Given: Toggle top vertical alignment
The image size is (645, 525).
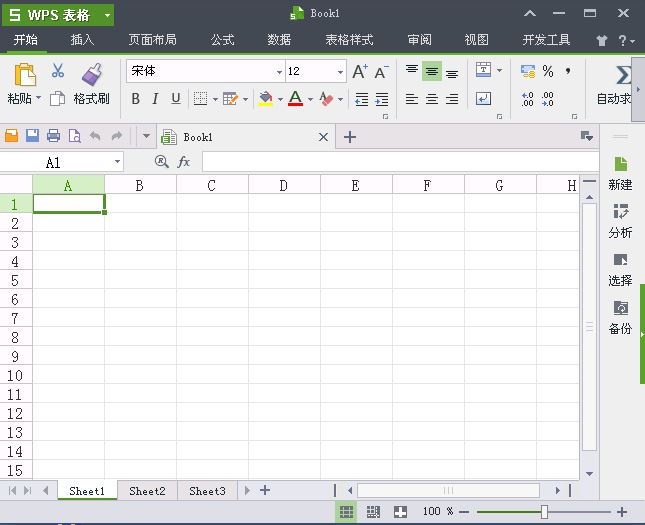Looking at the screenshot, I should click(412, 70).
